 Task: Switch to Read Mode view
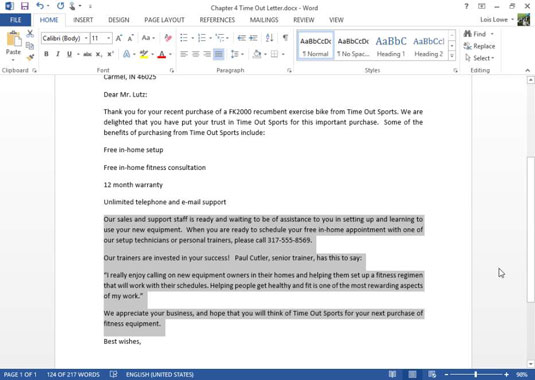coord(393,375)
